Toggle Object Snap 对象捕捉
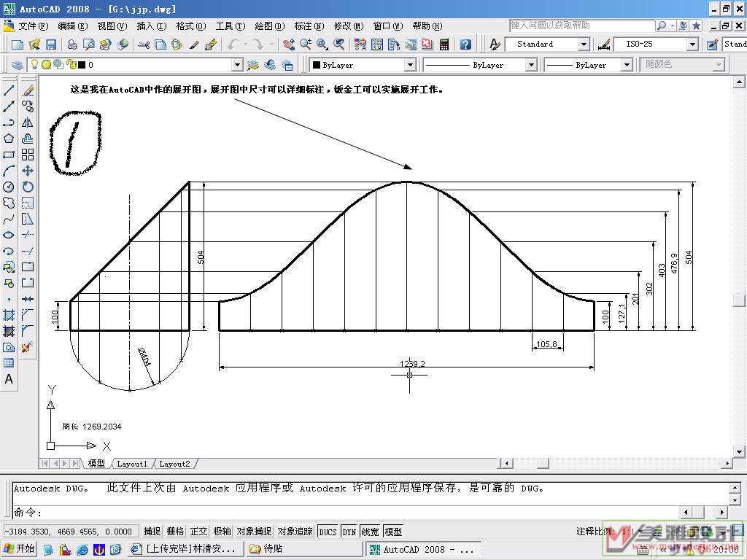Viewport: 747px width, 560px height. (255, 532)
